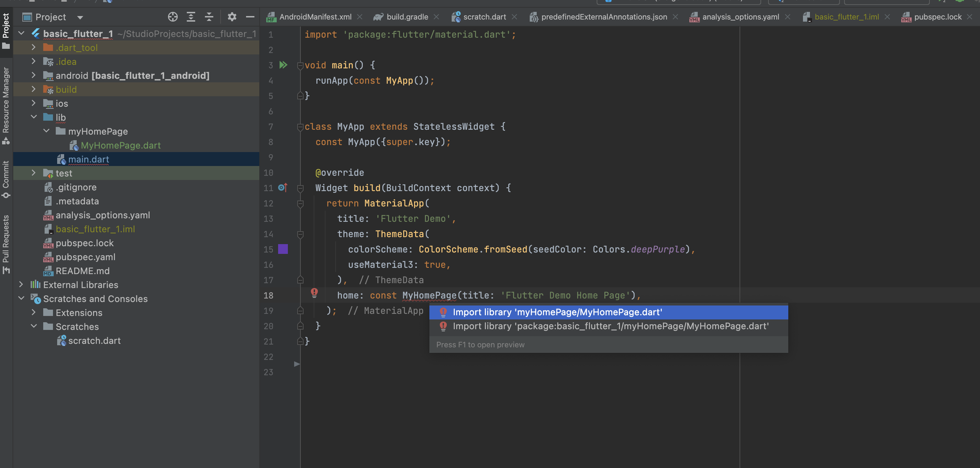Choose Import library 'myHomePage/MyHomePage.dart' fix
This screenshot has width=980, height=468.
(557, 312)
